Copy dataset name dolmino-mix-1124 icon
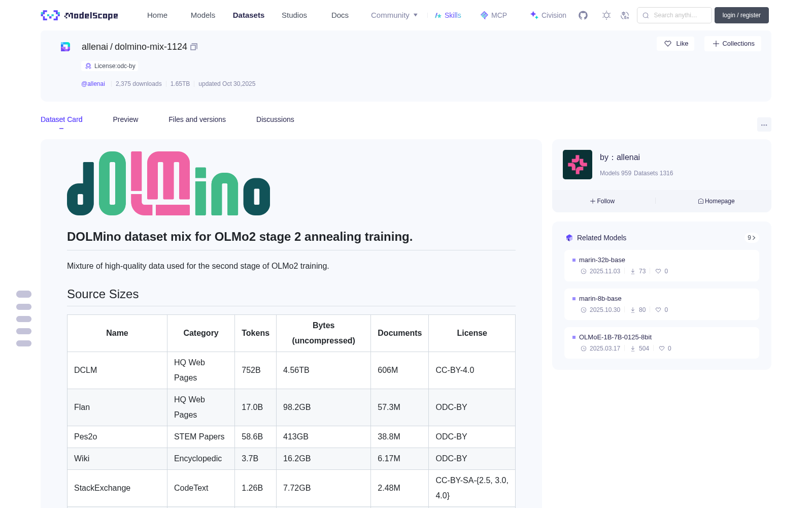The width and height of the screenshot is (812, 508). coord(194,47)
